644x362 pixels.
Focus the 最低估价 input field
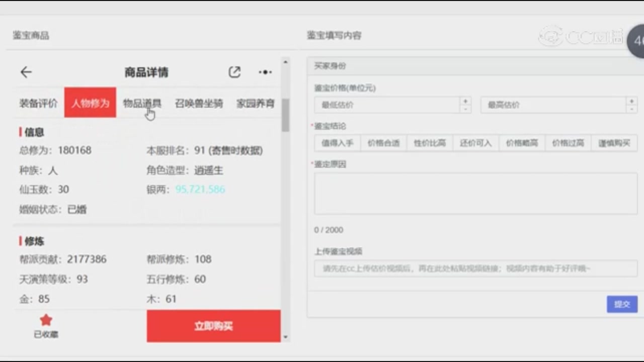[387, 105]
